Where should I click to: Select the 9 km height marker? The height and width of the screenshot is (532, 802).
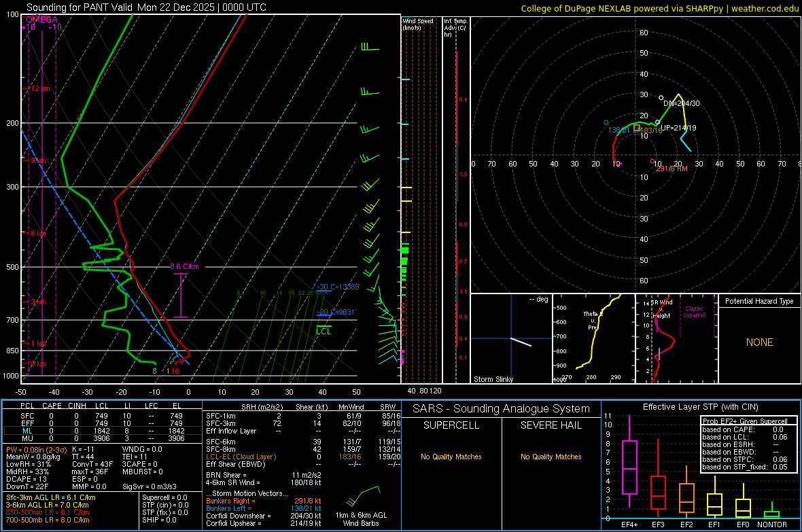coord(37,160)
